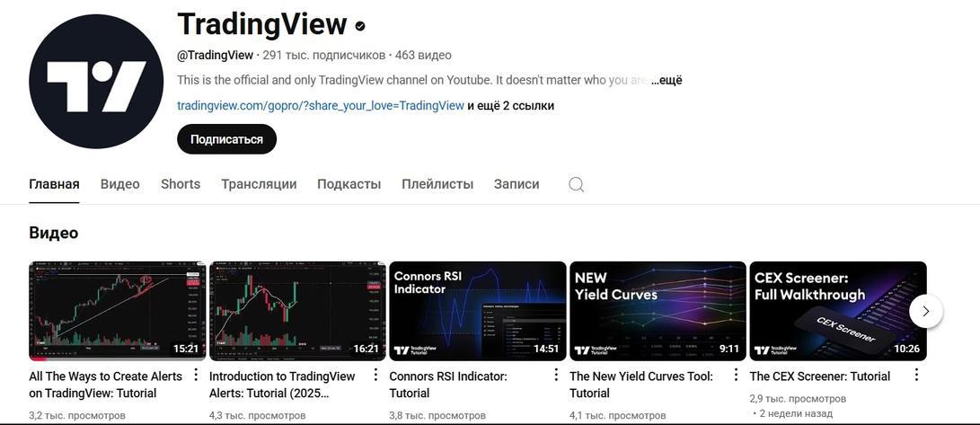
Task: Open the Shorts tab
Action: pyautogui.click(x=181, y=184)
